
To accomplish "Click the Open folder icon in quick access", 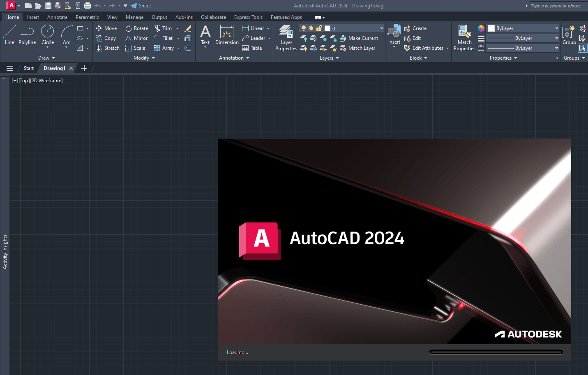I will [x=38, y=6].
